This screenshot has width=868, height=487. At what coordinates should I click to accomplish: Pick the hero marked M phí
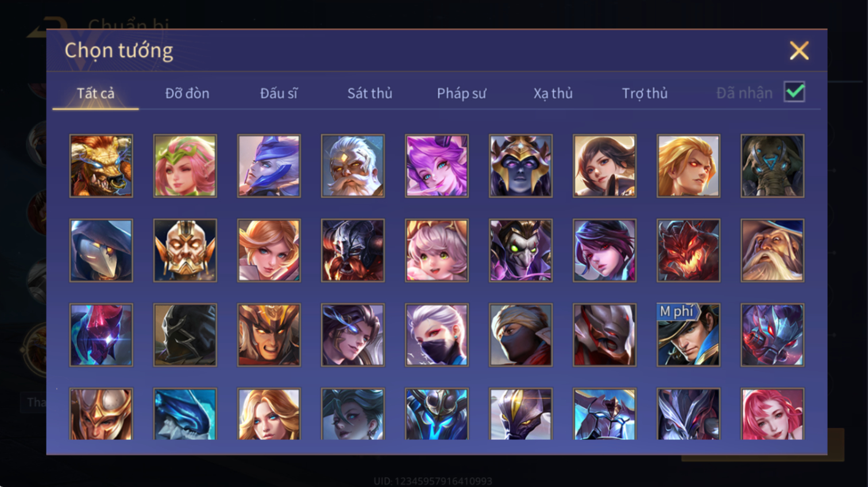[688, 335]
